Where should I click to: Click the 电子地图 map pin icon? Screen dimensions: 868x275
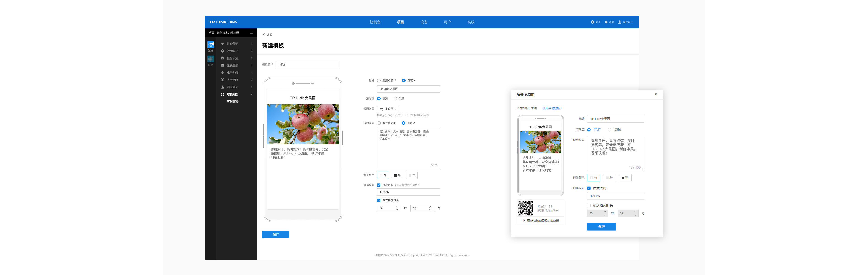coord(222,73)
